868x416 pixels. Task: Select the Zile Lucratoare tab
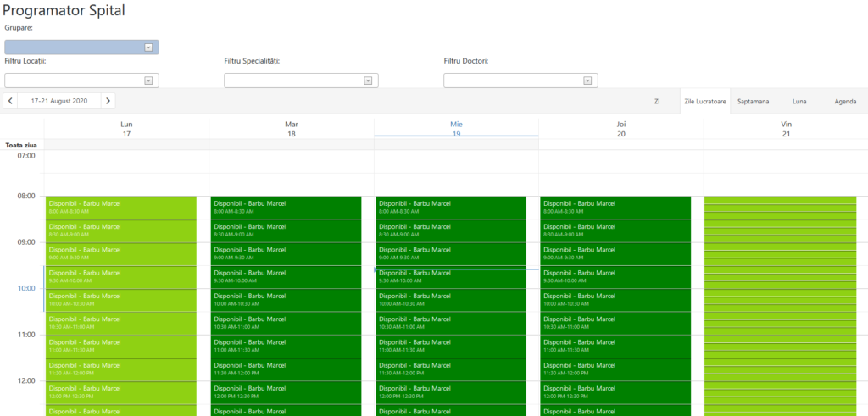(704, 101)
